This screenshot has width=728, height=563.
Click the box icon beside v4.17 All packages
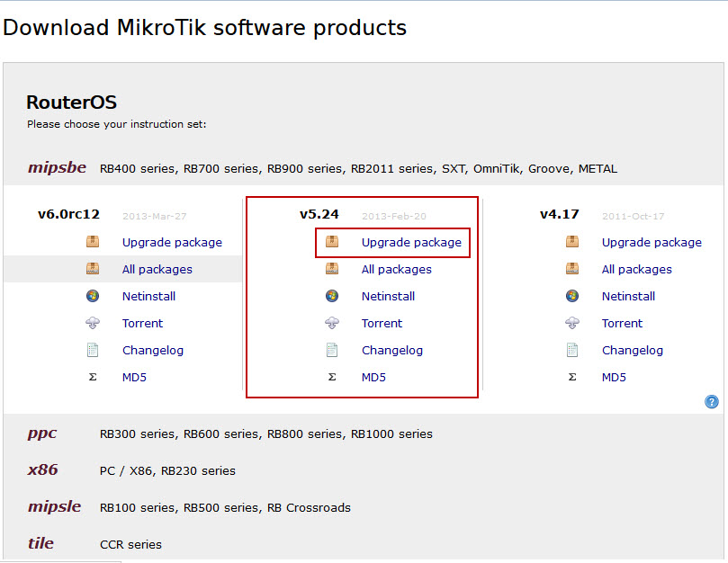[572, 269]
